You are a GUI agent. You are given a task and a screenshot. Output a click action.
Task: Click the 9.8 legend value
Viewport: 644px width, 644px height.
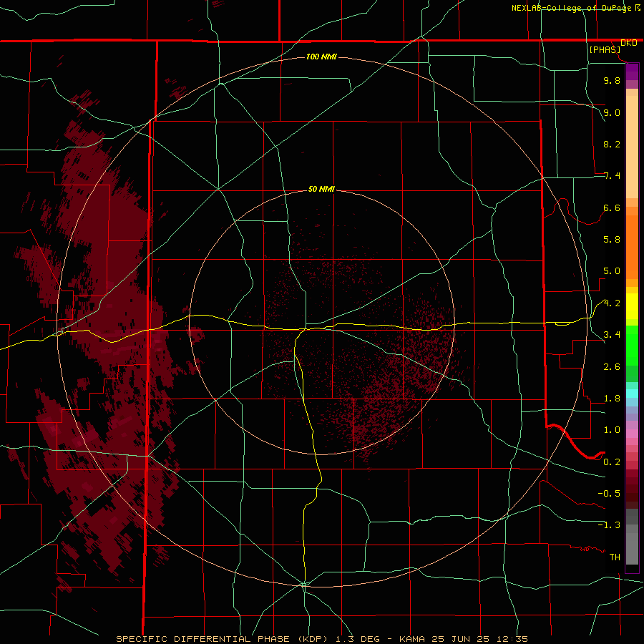tap(612, 80)
